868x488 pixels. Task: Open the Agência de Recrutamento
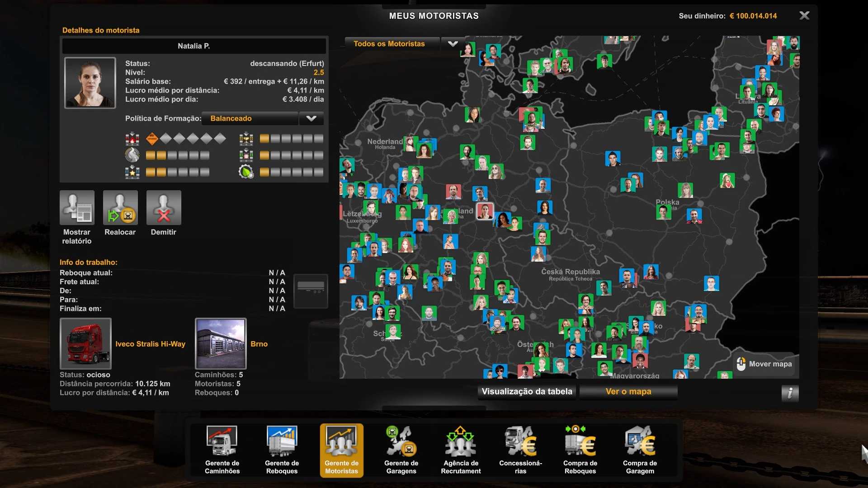click(x=461, y=450)
